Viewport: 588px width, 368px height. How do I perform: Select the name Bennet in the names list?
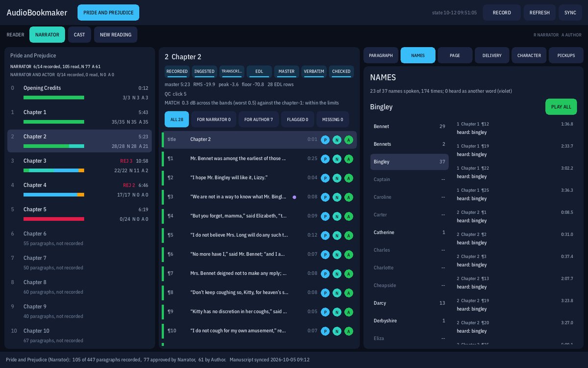tap(409, 127)
